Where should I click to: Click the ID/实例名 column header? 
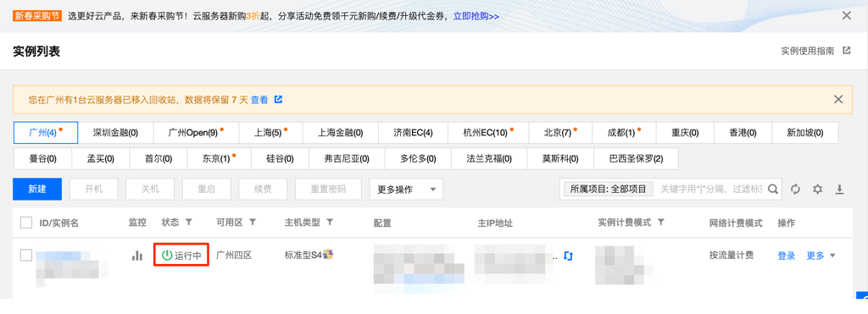[58, 223]
